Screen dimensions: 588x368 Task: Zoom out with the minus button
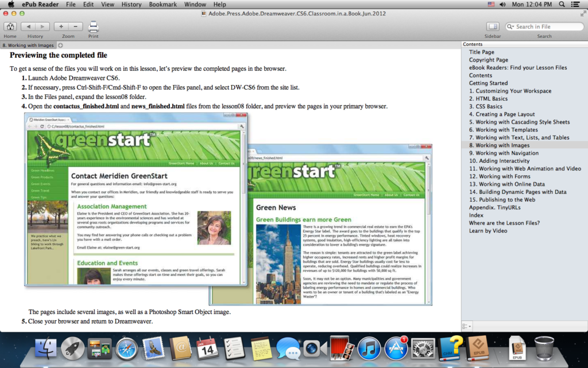[x=75, y=26]
